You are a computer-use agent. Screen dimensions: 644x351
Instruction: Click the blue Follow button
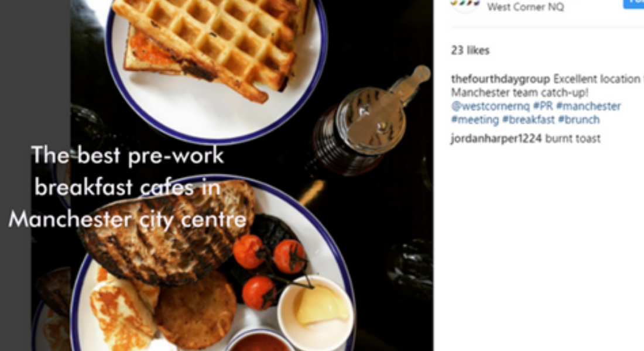point(634,4)
